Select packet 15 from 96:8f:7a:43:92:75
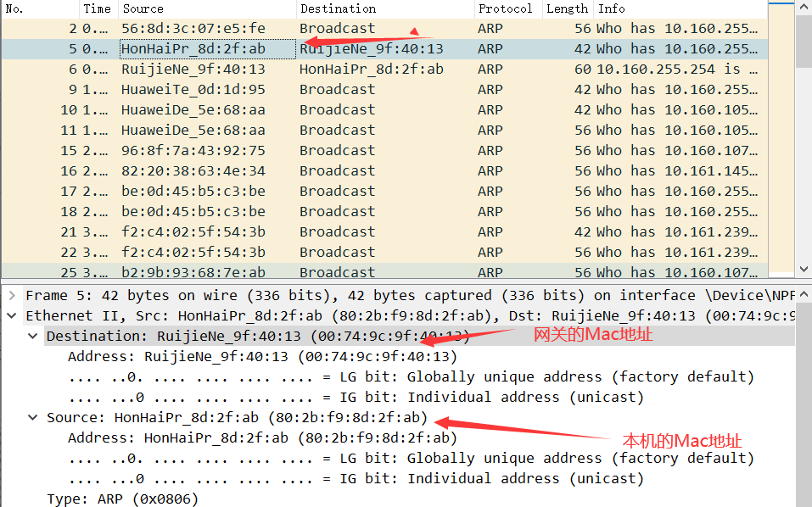The image size is (812, 507). coord(384,151)
